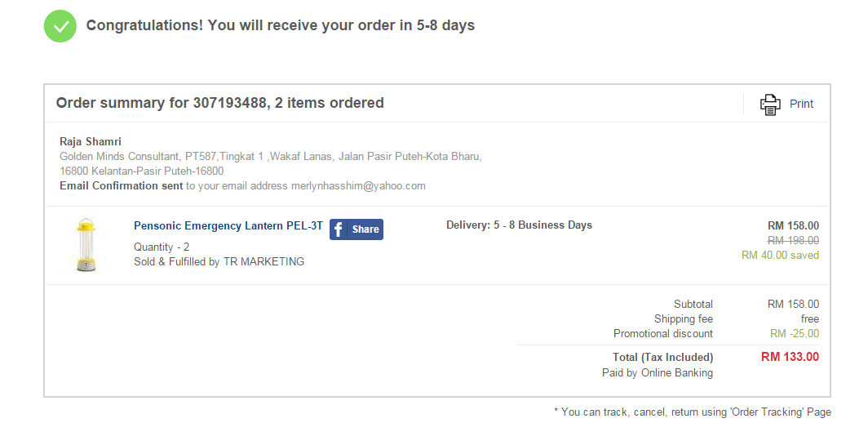Screen dimensions: 868x432
Task: Click the TR MARKETING seller text
Action: (x=263, y=262)
